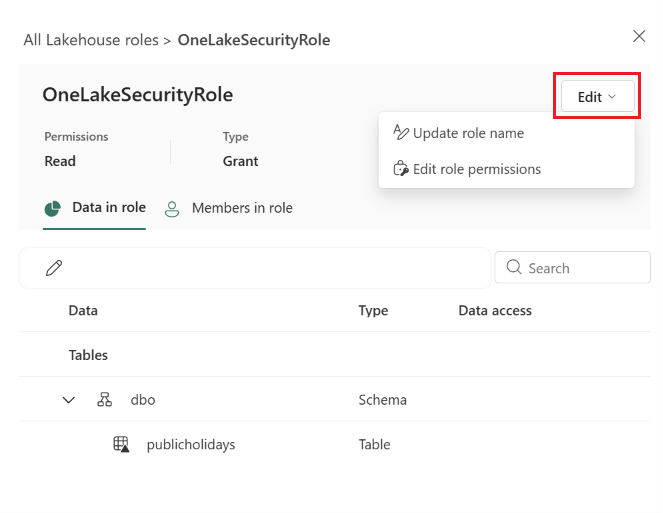This screenshot has width=663, height=513.
Task: Click the Tables group row
Action: 334,355
